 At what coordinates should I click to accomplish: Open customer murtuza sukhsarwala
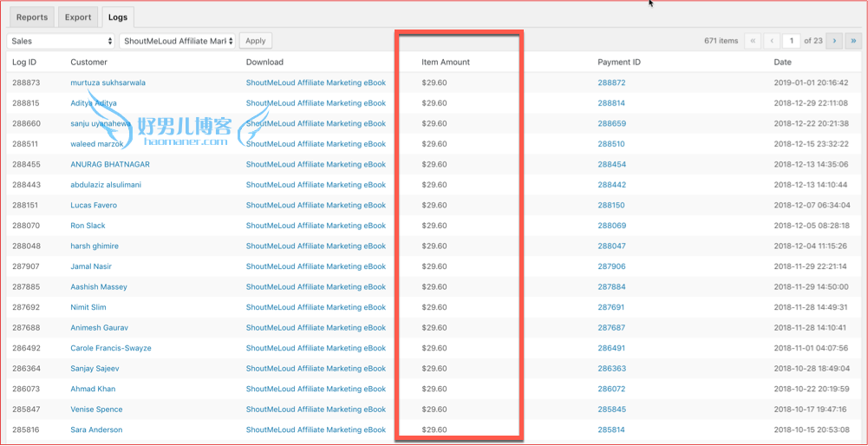108,82
